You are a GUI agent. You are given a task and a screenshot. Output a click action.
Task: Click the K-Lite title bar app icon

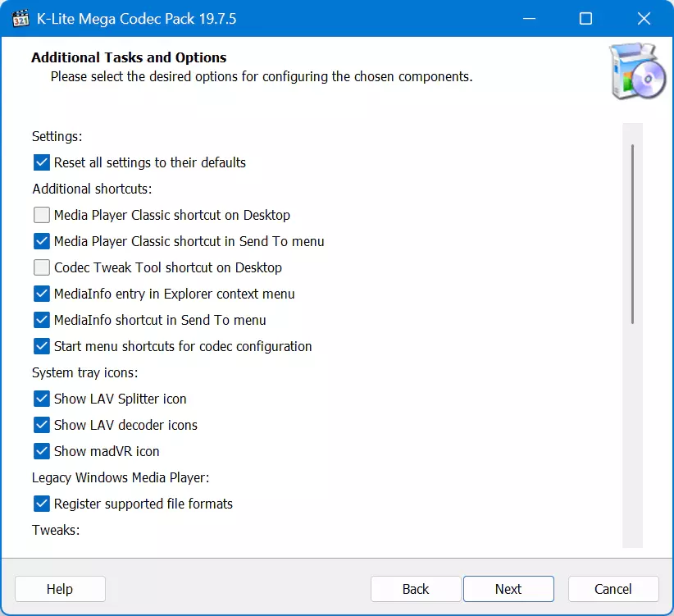click(x=20, y=19)
